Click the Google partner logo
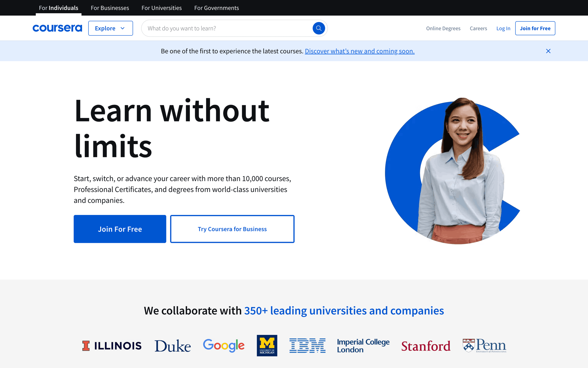The height and width of the screenshot is (368, 588). [224, 346]
